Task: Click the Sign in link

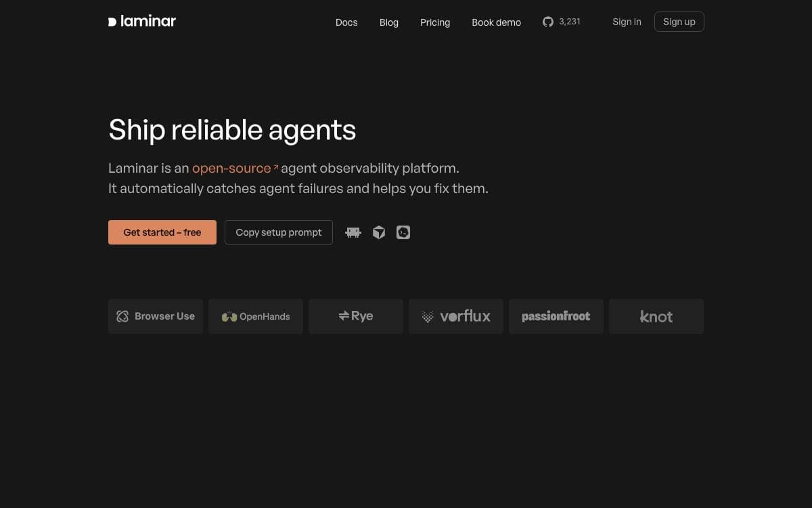Action: [x=627, y=22]
